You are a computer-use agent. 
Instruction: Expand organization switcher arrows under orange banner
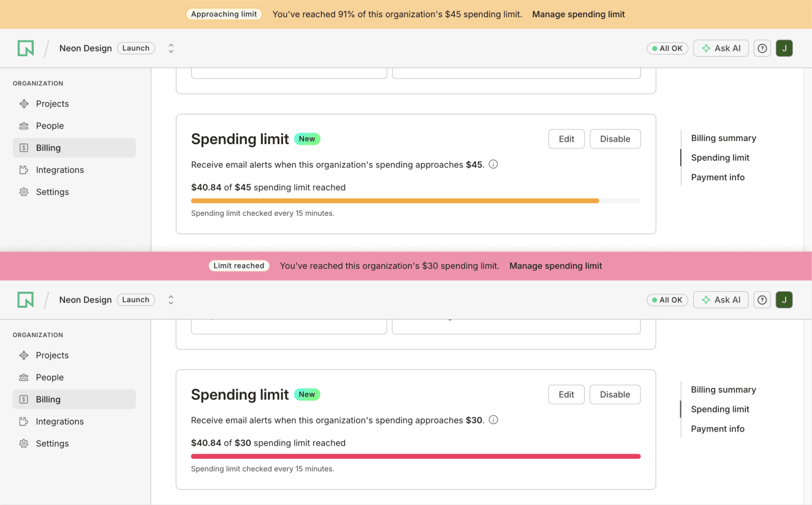[171, 48]
